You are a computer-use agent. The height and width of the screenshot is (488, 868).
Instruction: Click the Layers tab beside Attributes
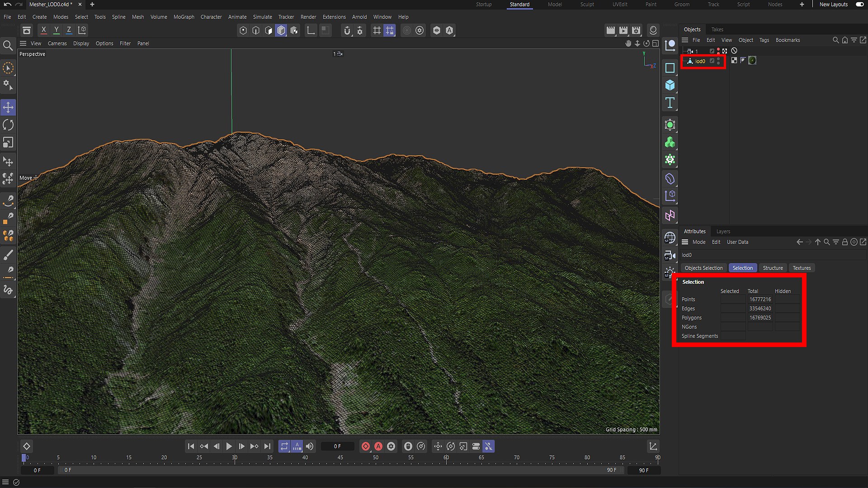(723, 231)
